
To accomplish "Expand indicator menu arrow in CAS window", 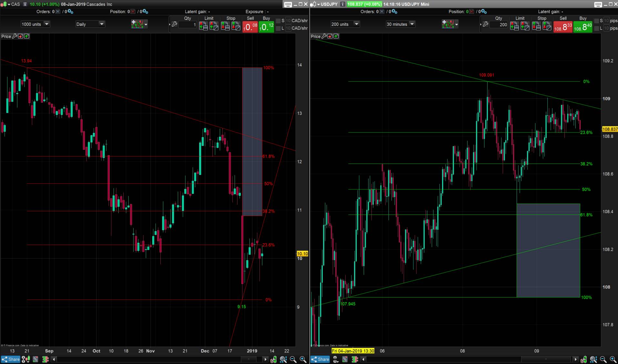I will click(146, 24).
